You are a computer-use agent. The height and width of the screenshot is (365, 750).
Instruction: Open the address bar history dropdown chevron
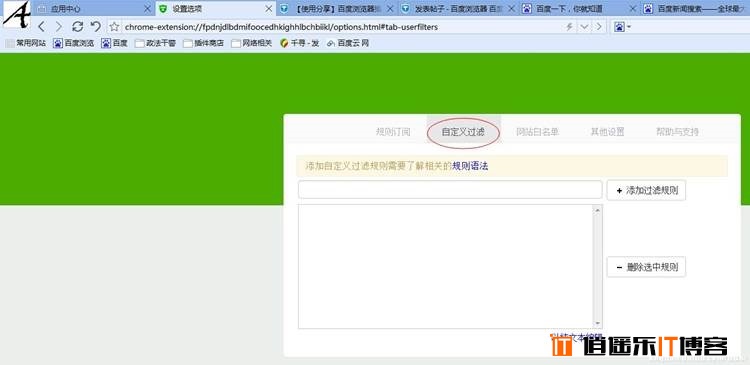pyautogui.click(x=584, y=27)
